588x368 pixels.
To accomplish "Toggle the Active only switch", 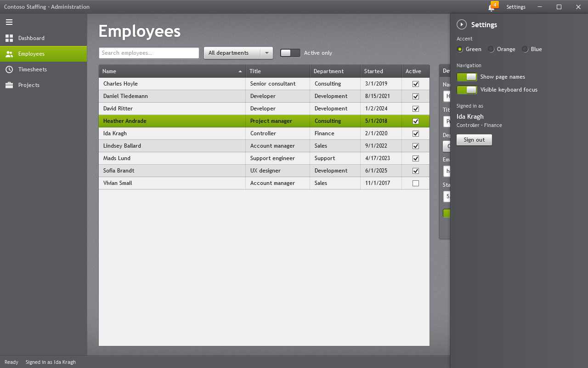I will point(290,53).
